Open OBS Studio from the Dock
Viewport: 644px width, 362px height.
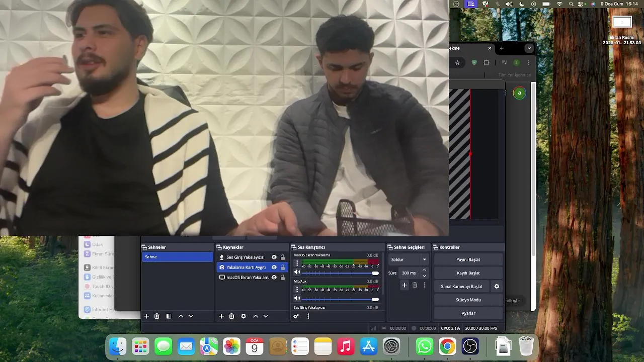pos(470,346)
